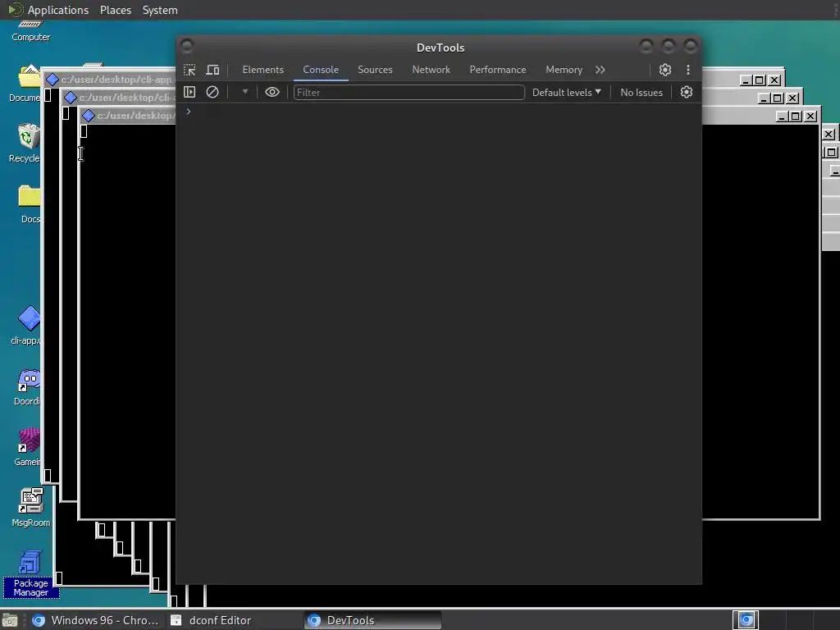Image resolution: width=840 pixels, height=630 pixels.
Task: Switch to the Console tab
Action: [321, 70]
